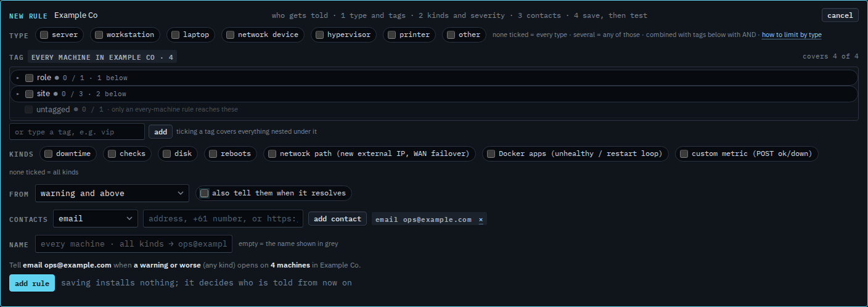Tick the laptop type checkbox
The image size is (868, 307).
[x=176, y=35]
